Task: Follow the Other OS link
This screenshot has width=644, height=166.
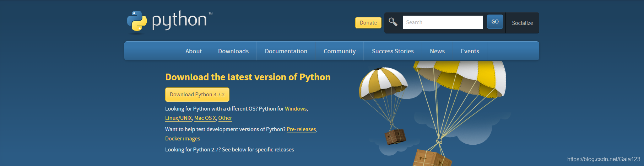Action: [x=225, y=118]
